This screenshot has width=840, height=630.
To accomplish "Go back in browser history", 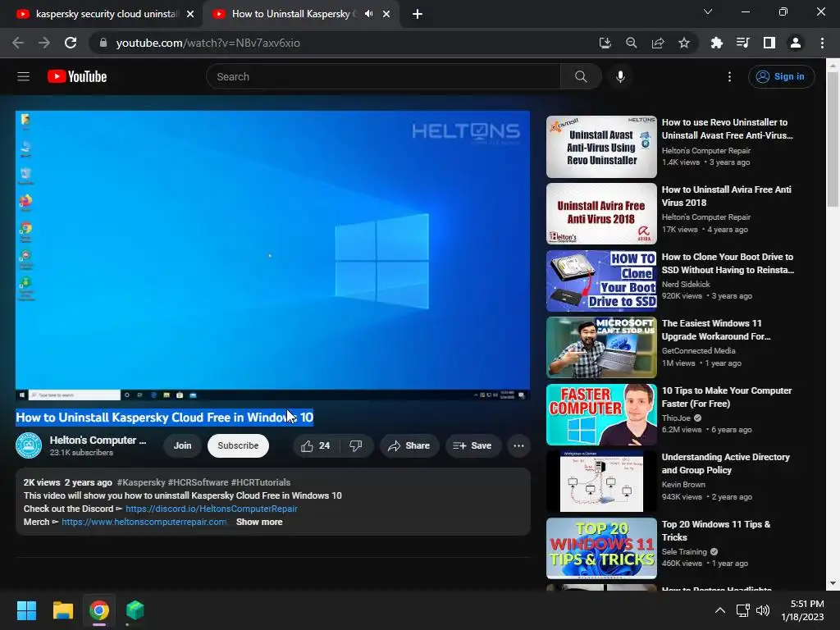I will point(18,43).
